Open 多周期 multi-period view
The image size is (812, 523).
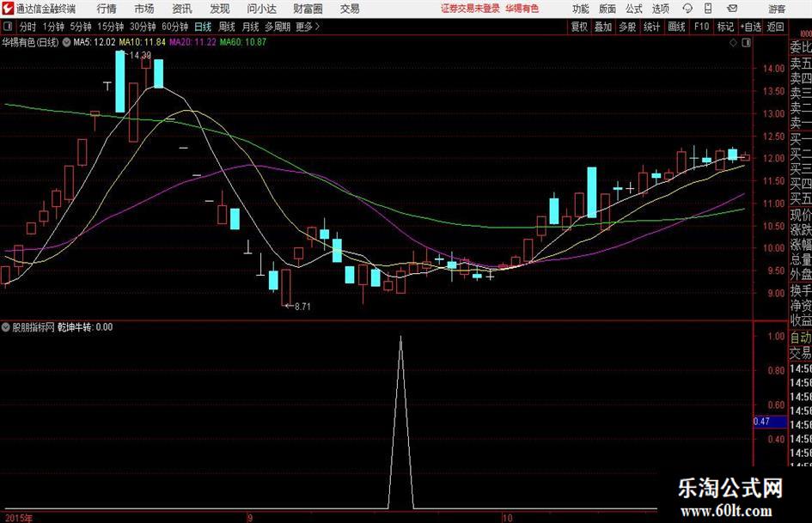click(x=277, y=27)
